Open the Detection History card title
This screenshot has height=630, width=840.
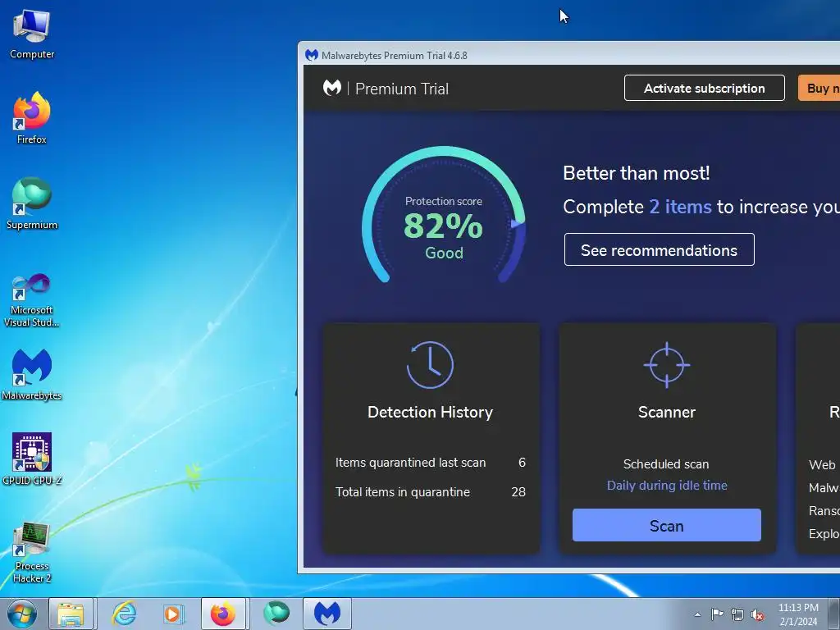click(430, 412)
